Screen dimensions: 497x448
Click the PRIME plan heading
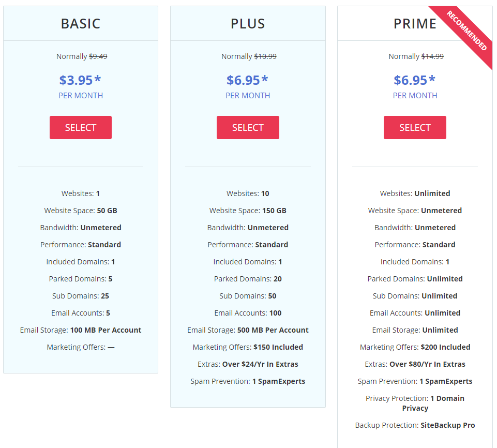click(415, 24)
